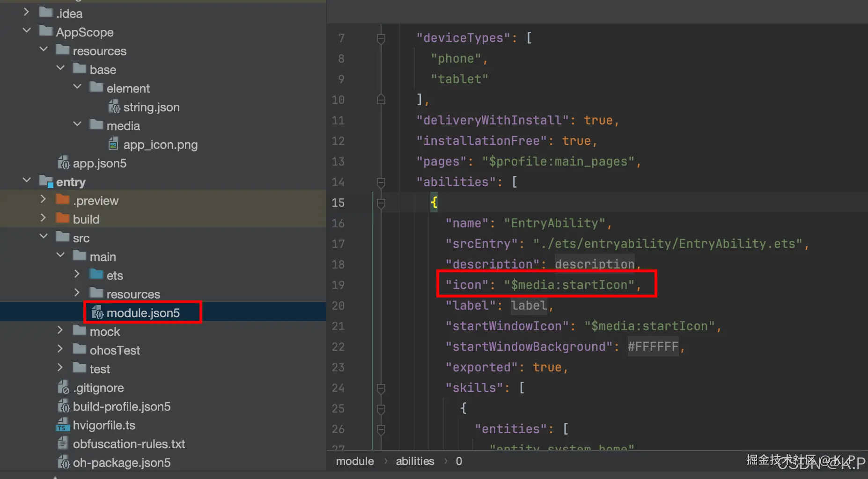Click the "startWindowIcon" key
Image resolution: width=868 pixels, height=479 pixels.
(x=507, y=326)
